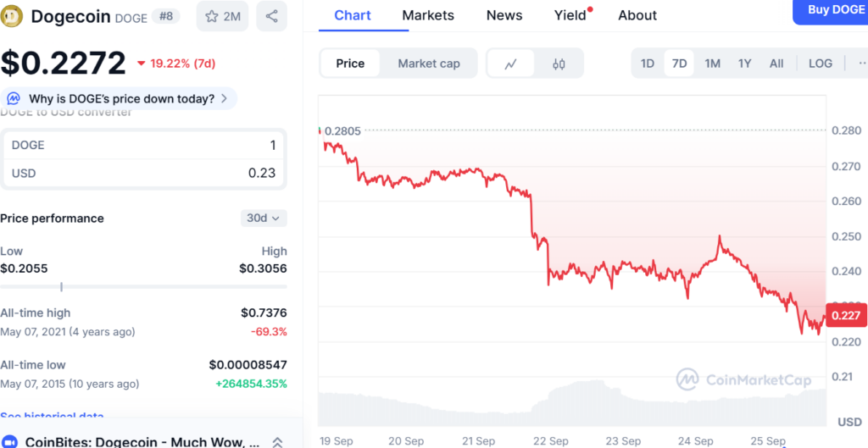Click the Dogecoin logo icon
868x448 pixels.
click(x=13, y=16)
